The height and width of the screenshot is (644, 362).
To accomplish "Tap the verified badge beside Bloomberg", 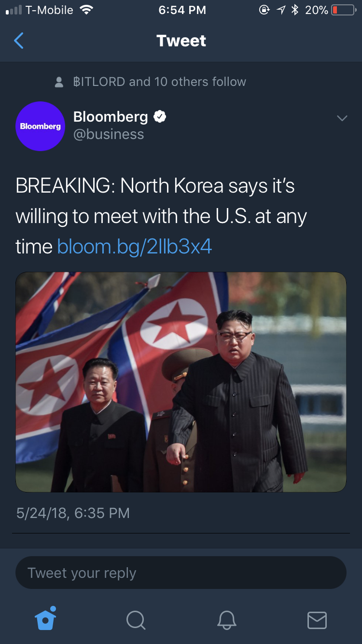I will click(160, 116).
